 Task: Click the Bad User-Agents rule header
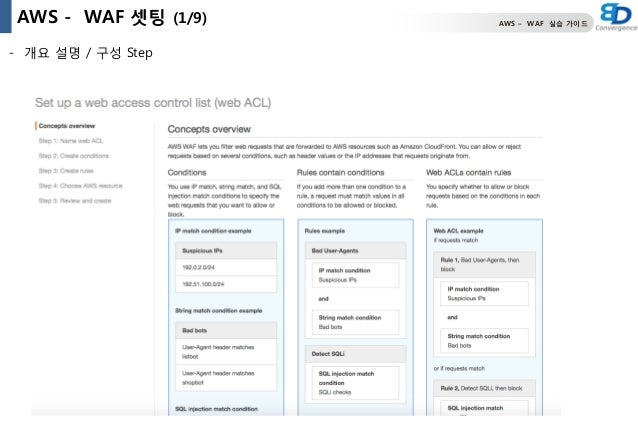pos(356,251)
